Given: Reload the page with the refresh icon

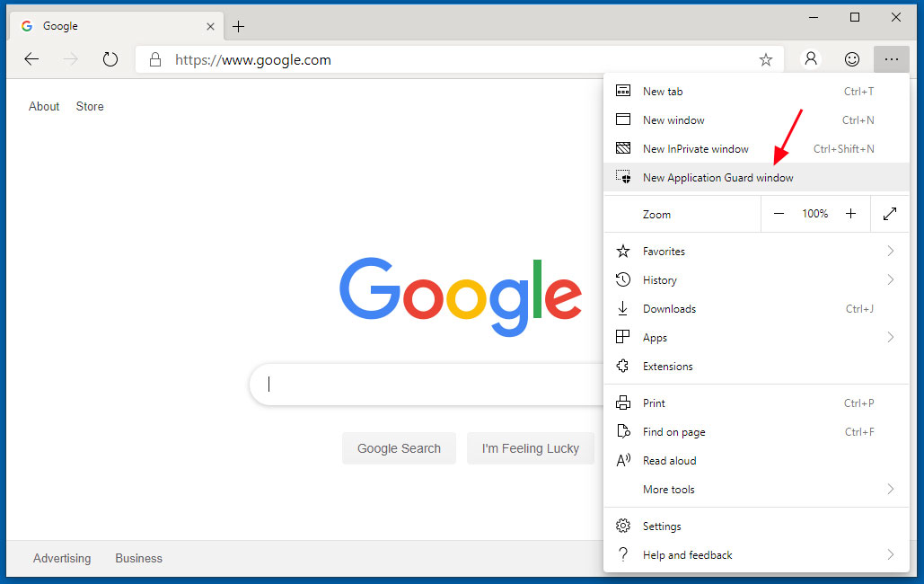Looking at the screenshot, I should (x=110, y=59).
